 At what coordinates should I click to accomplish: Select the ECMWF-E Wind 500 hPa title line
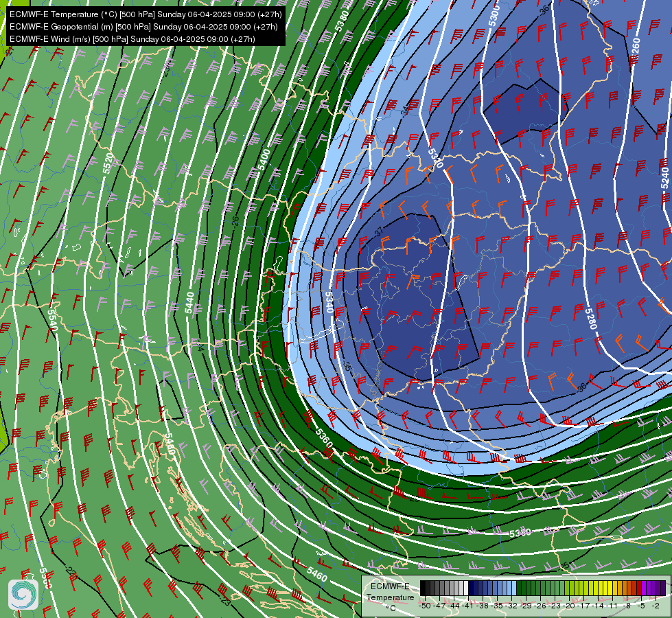(132, 39)
